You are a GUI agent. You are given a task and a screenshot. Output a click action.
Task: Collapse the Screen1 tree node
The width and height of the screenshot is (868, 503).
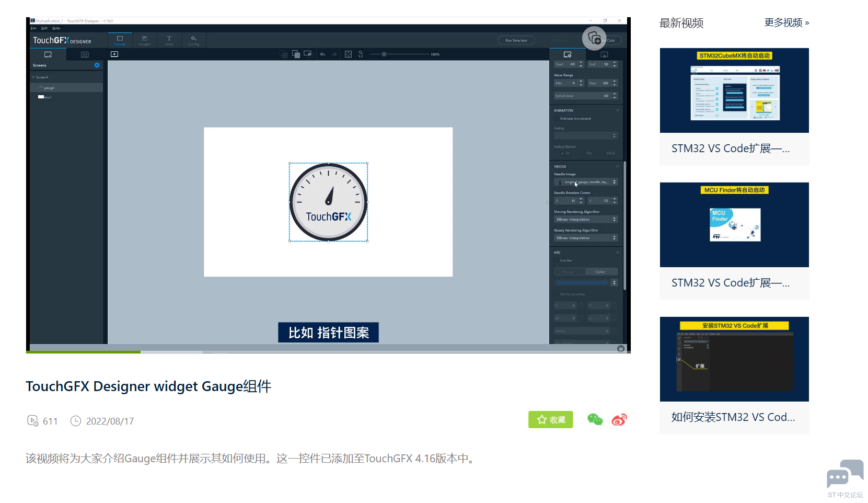[x=33, y=77]
